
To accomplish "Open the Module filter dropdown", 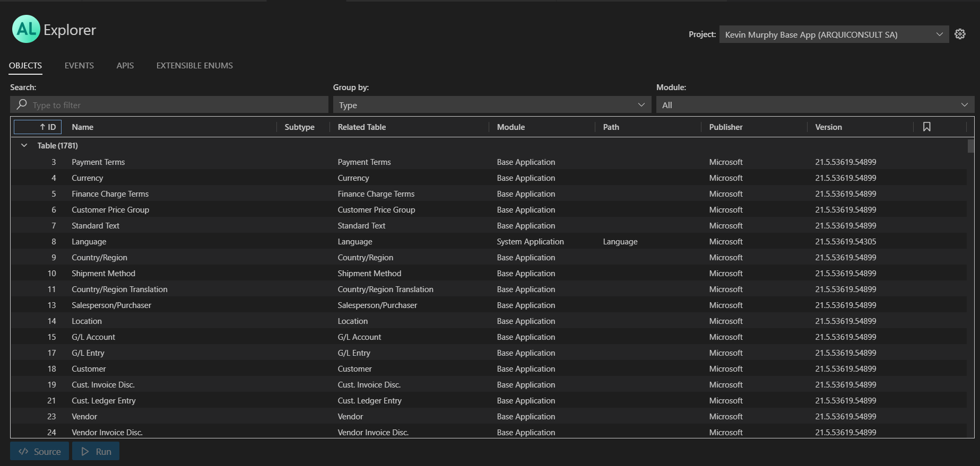I will coord(814,105).
